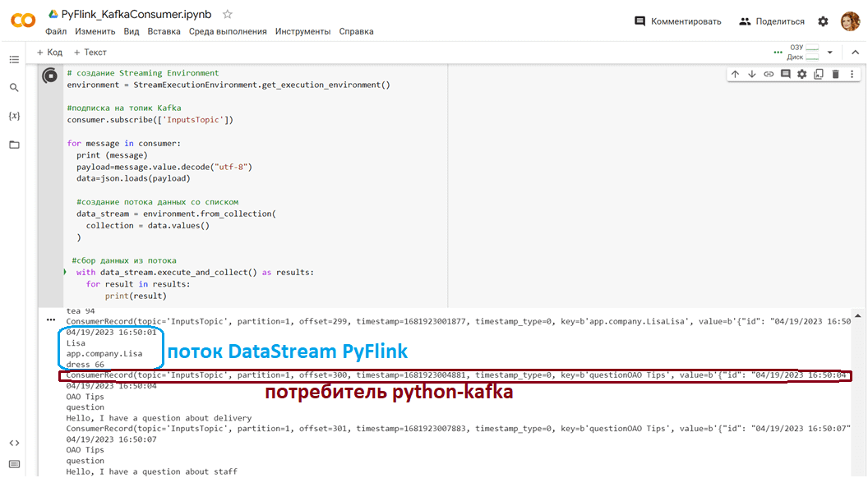This screenshot has width=868, height=478.
Task: Click the output line 'tea 94'
Action: tap(81, 311)
